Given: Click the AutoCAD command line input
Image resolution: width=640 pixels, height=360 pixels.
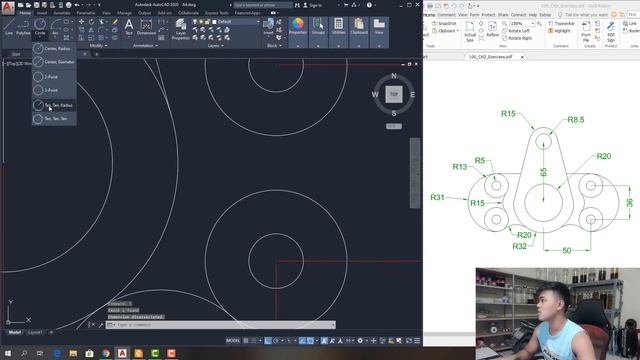Looking at the screenshot, I should click(x=221, y=325).
